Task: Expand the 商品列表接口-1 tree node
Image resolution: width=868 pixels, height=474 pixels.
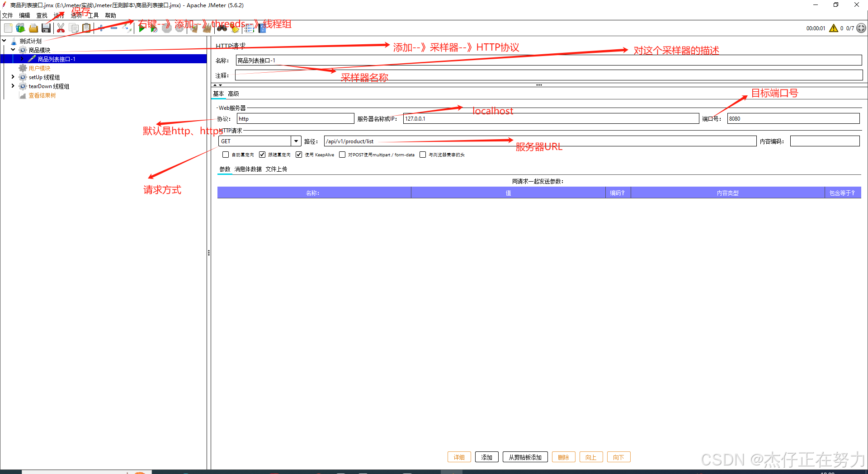Action: click(x=22, y=59)
